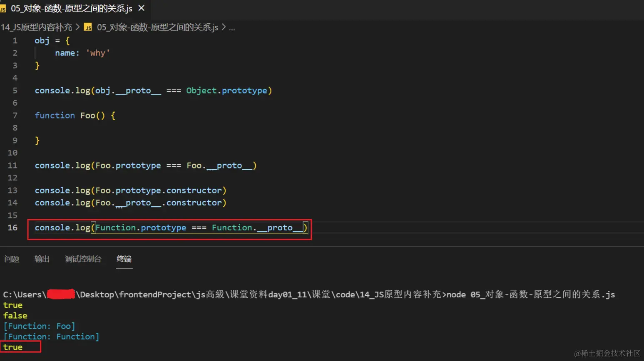Open the breadcrumb ellipsis symbol list
The width and height of the screenshot is (644, 361).
tap(232, 28)
